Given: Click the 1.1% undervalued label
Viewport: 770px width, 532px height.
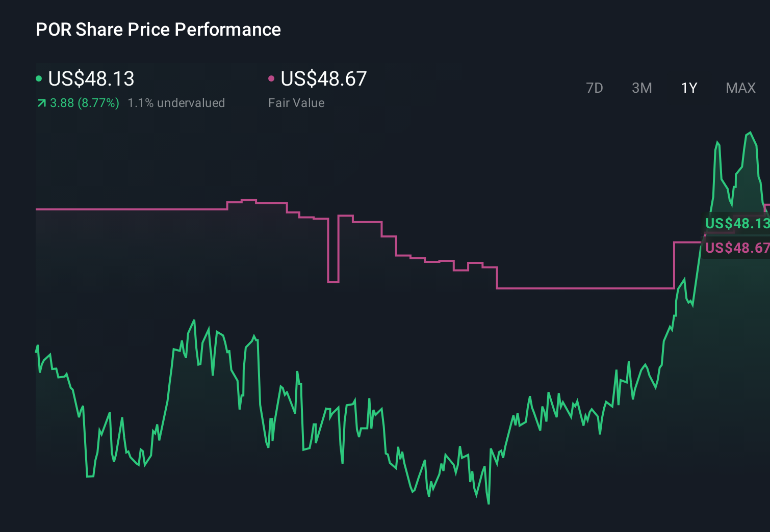Looking at the screenshot, I should click(176, 102).
